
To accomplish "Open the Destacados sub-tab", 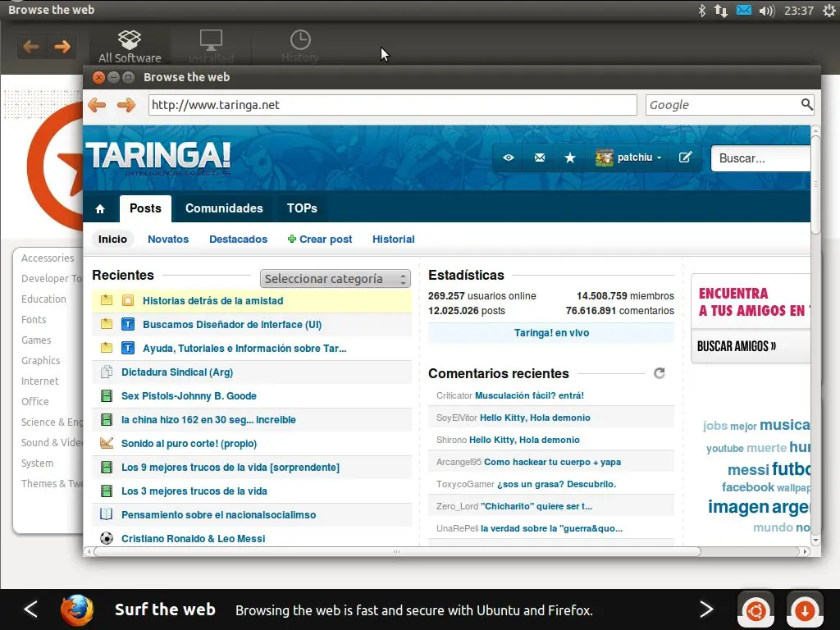I will [239, 239].
